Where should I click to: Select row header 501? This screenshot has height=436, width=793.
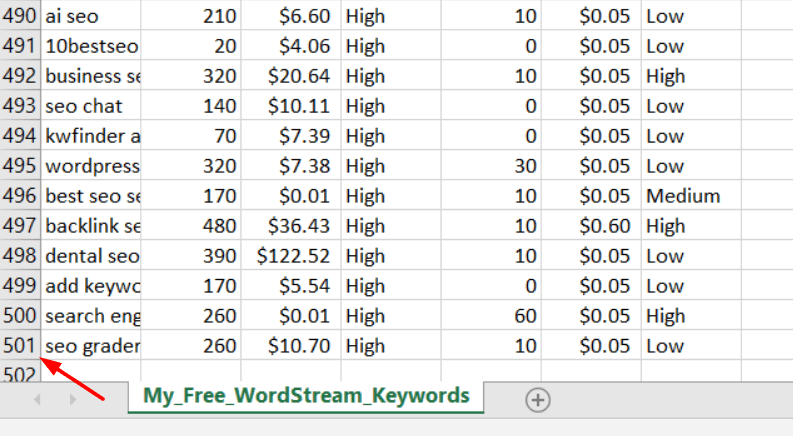point(20,345)
